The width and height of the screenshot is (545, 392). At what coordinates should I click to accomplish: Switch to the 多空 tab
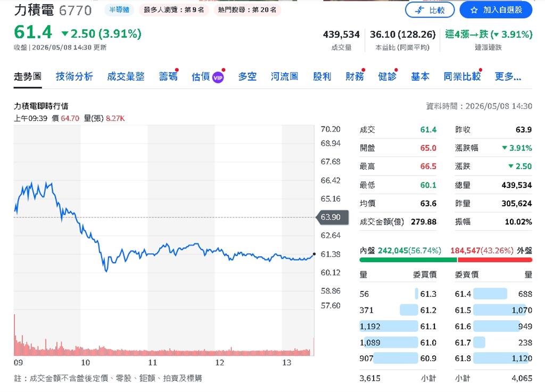(x=247, y=77)
